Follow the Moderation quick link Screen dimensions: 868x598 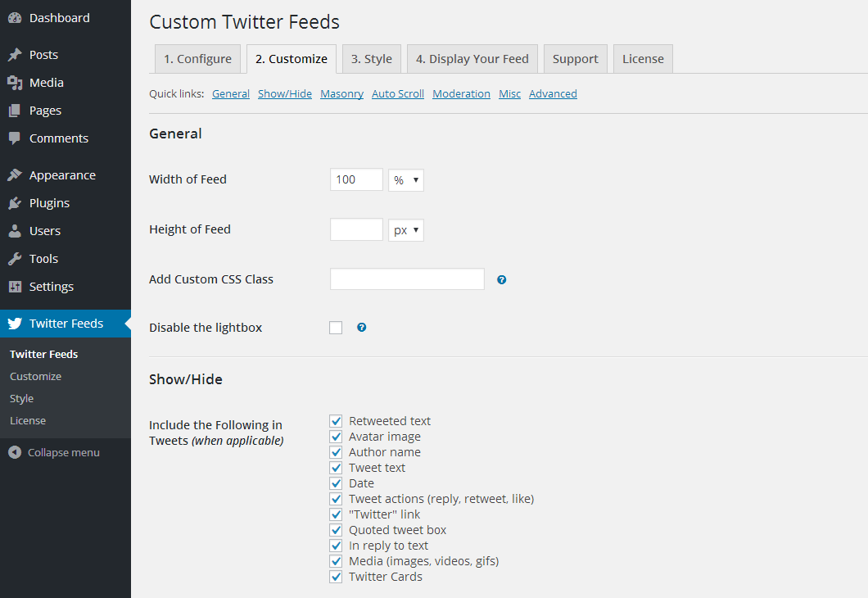tap(461, 94)
